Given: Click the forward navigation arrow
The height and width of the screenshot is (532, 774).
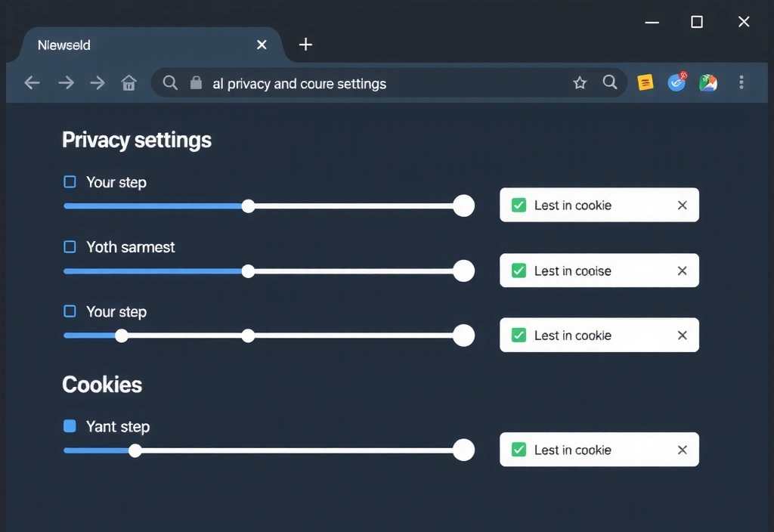Looking at the screenshot, I should pos(66,83).
